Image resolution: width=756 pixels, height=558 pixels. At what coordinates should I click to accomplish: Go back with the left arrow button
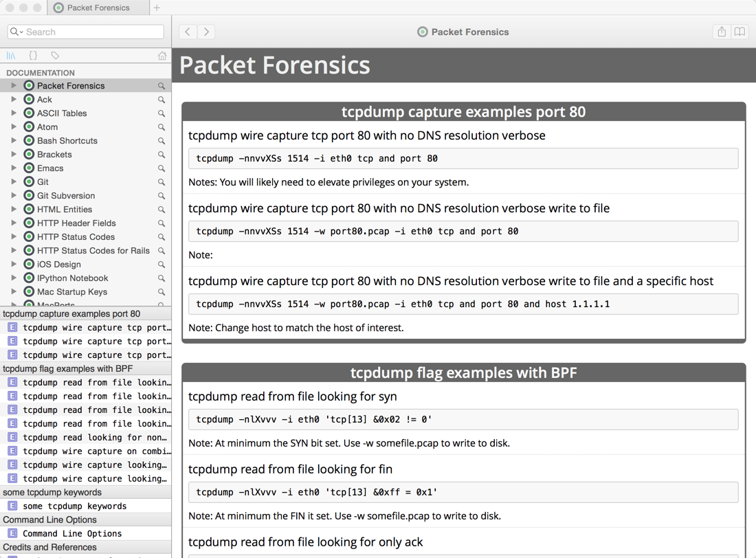pos(188,32)
